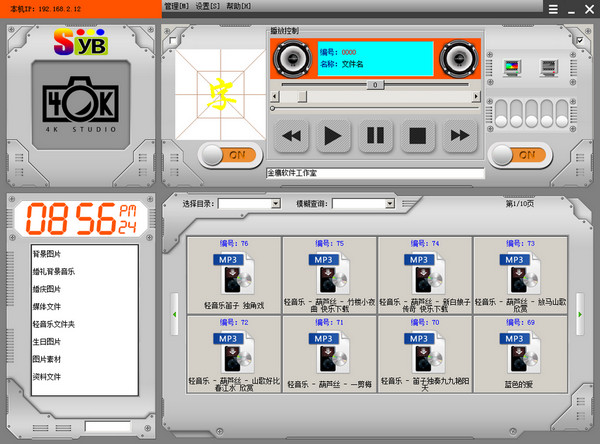Go to next page with right arrow

tap(580, 314)
